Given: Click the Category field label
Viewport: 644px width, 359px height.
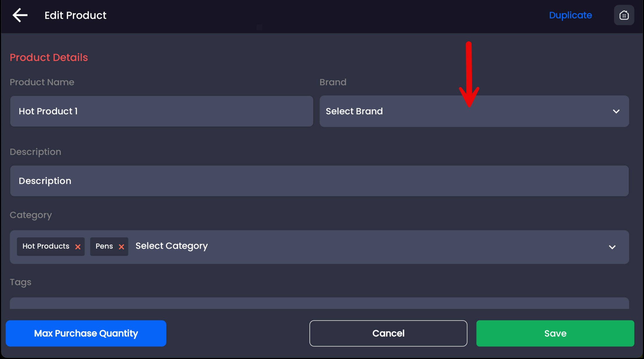Looking at the screenshot, I should (x=31, y=215).
